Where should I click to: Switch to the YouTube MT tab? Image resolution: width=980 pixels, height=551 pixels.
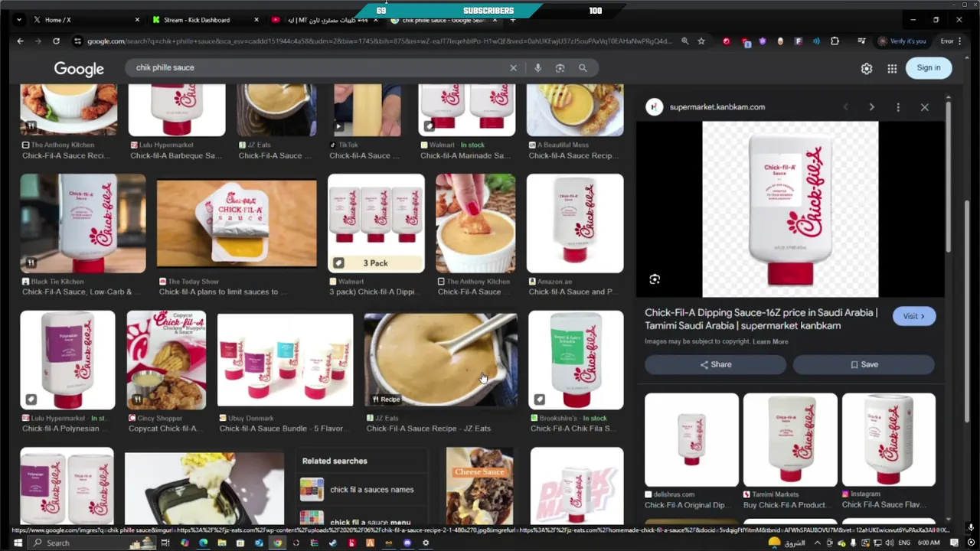click(325, 20)
